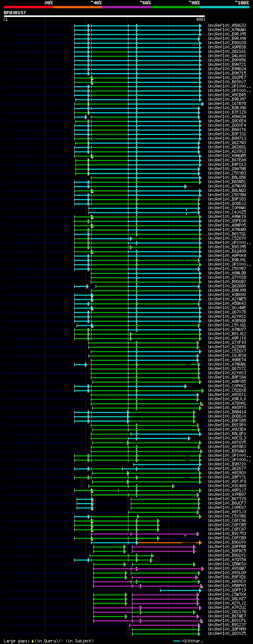Select the UniRef100_Q7Y0S8 entry
Viewport: 253px width, 644px height.
coord(227,277)
